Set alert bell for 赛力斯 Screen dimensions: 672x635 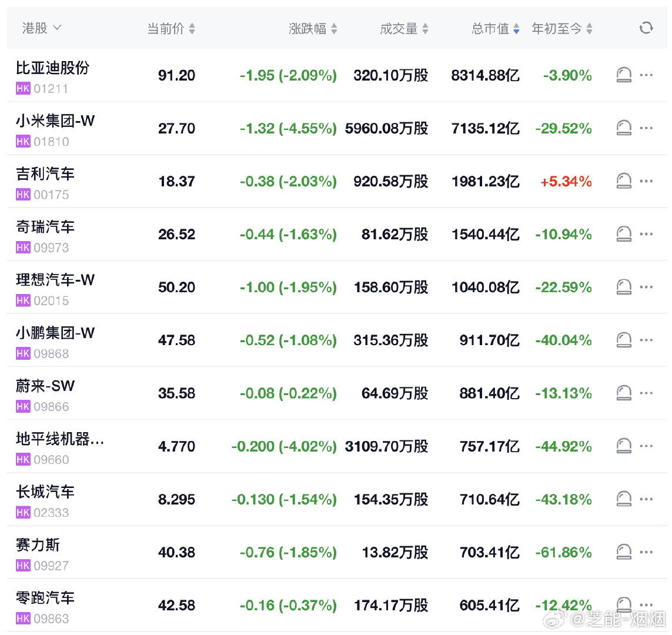pos(624,552)
